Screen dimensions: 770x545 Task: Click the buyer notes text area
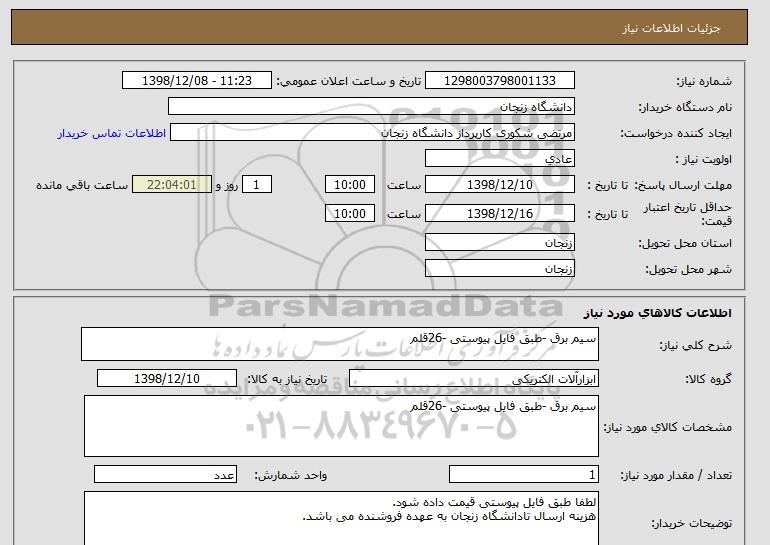click(341, 518)
